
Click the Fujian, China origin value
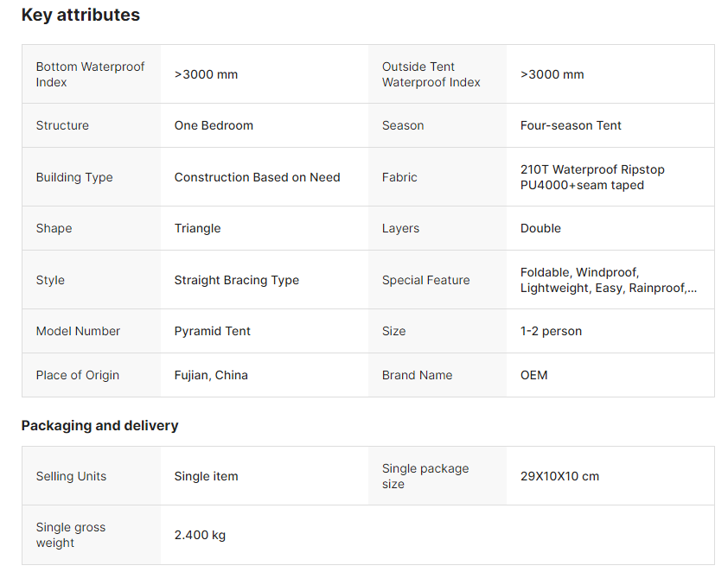coord(211,375)
